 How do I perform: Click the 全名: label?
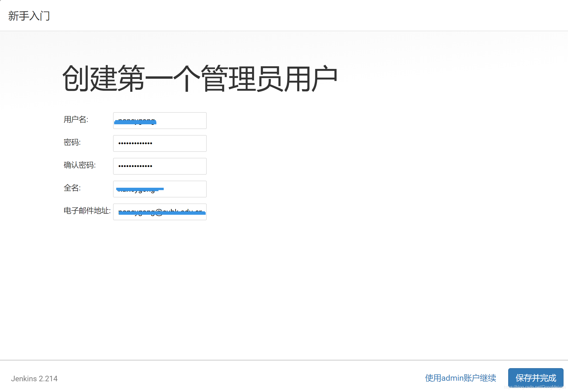click(72, 188)
